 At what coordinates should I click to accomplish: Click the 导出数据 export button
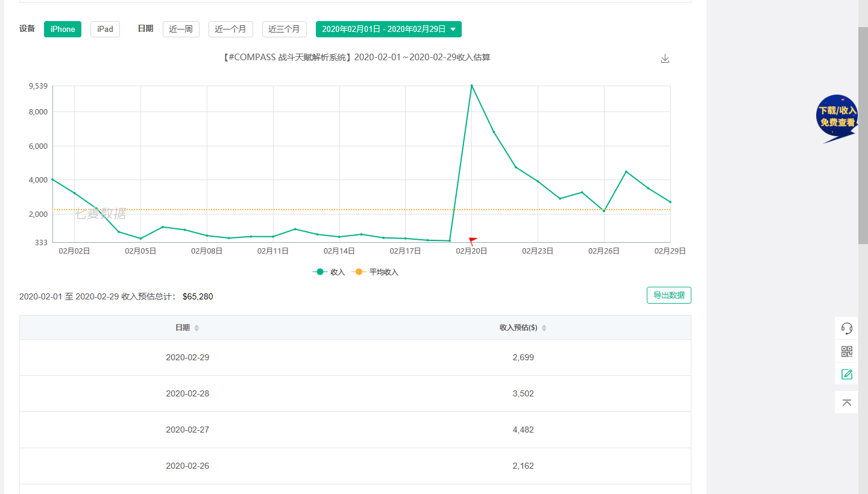tap(668, 295)
